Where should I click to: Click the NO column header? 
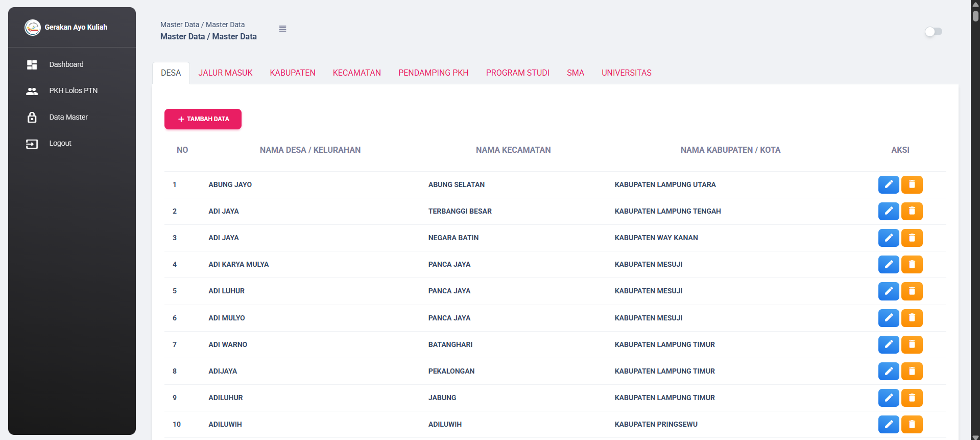[x=182, y=150]
